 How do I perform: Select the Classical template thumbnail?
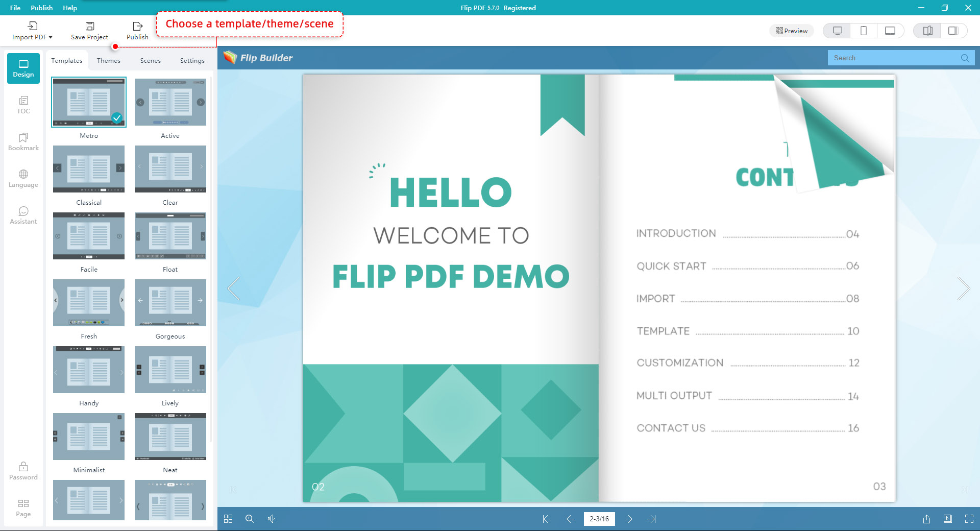pos(89,169)
